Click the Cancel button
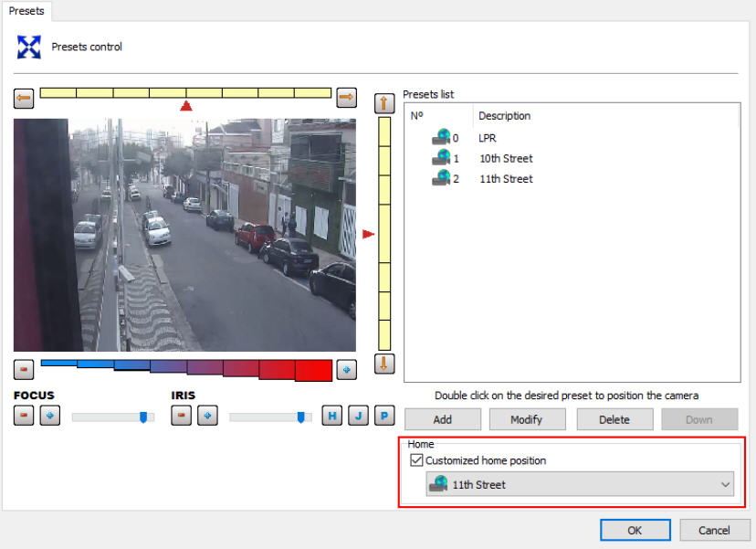This screenshot has height=549, width=756. (x=715, y=530)
